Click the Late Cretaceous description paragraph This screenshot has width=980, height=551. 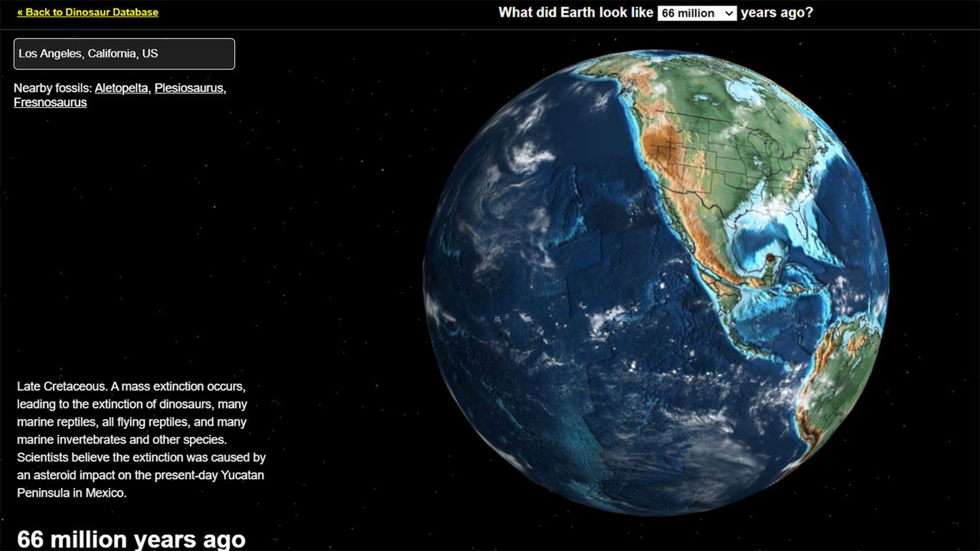[x=141, y=439]
